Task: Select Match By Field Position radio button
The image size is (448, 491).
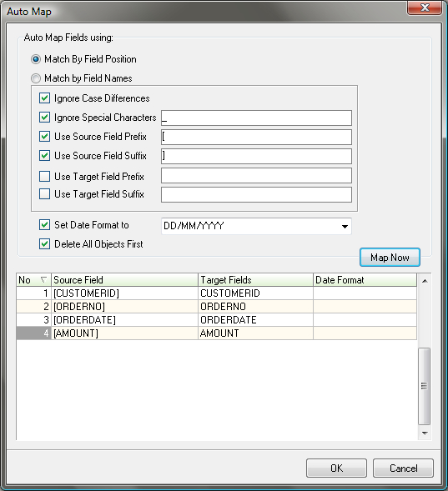Action: coord(36,59)
